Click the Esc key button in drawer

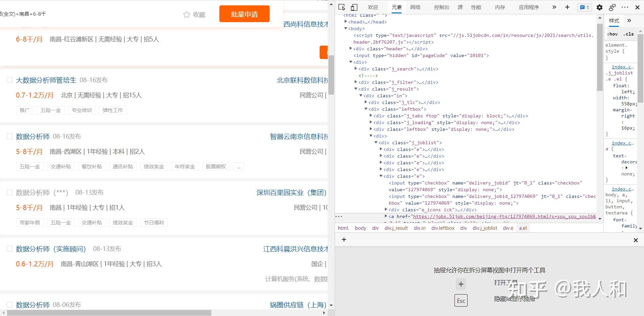coord(461,301)
